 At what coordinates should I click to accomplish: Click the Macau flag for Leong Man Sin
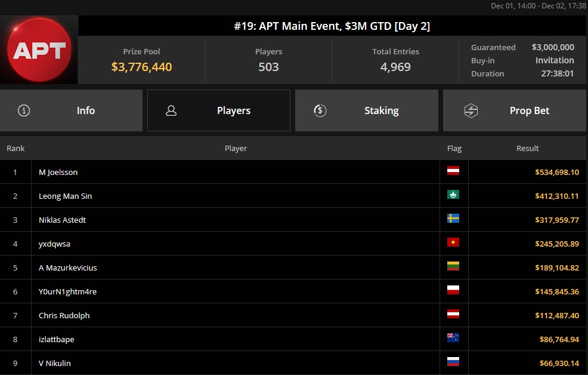(x=453, y=195)
